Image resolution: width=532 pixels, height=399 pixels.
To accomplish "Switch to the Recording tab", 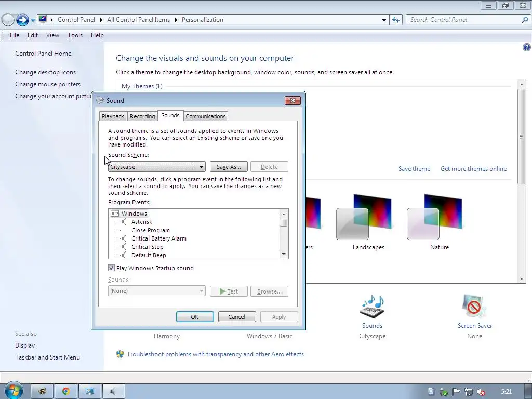I will (142, 116).
